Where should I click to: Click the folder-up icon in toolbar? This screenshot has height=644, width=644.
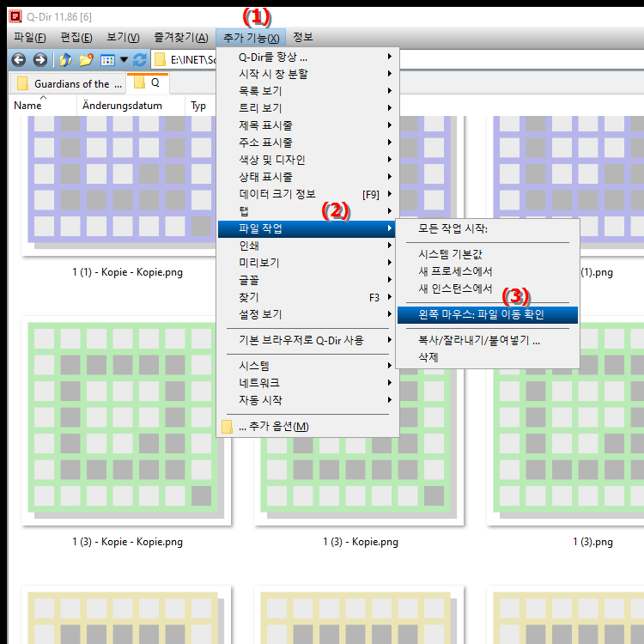[x=66, y=60]
